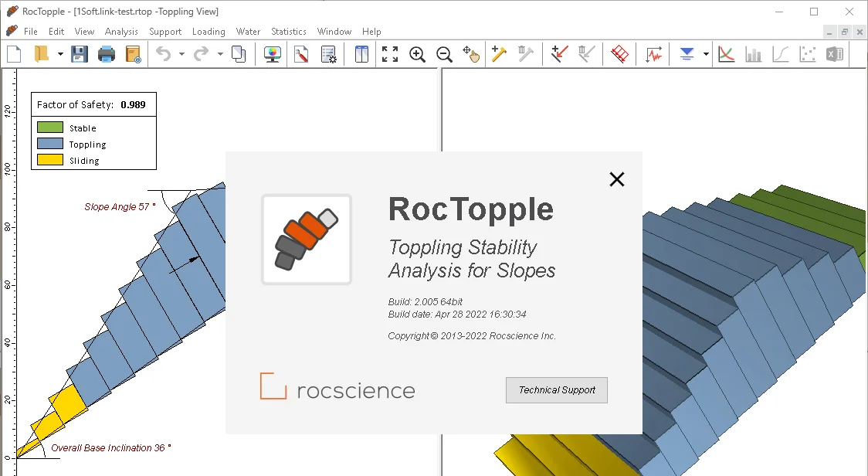The height and width of the screenshot is (476, 868).
Task: Click the Copyright Rocscience Inc. line
Action: click(472, 336)
